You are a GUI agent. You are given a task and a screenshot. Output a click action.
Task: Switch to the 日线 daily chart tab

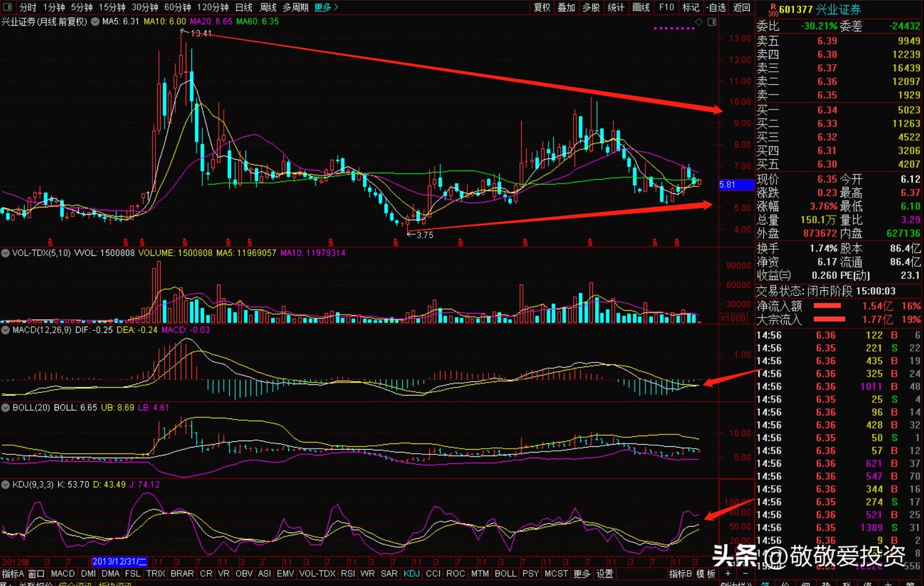(244, 7)
